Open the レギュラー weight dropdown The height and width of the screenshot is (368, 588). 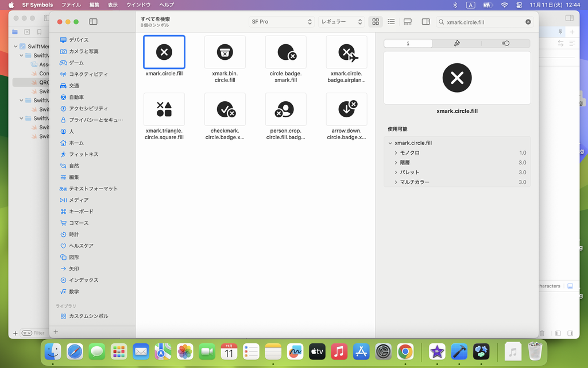click(342, 22)
